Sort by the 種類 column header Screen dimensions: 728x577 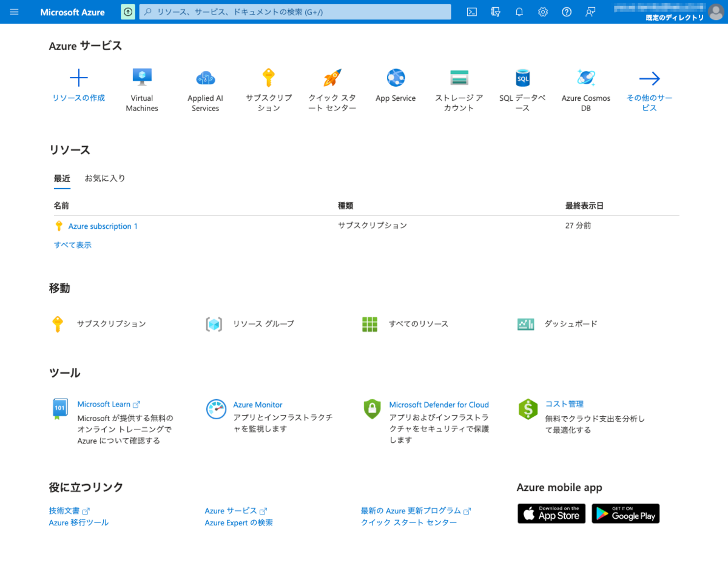tap(346, 206)
